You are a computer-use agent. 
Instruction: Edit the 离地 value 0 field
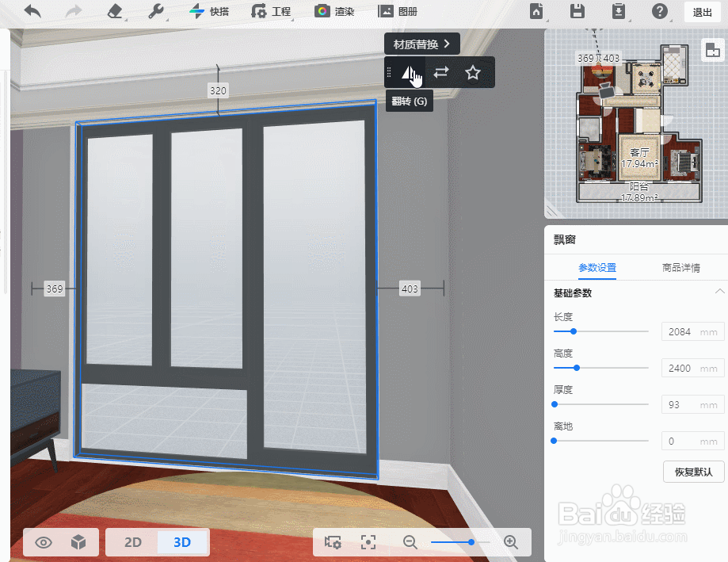[x=692, y=441]
